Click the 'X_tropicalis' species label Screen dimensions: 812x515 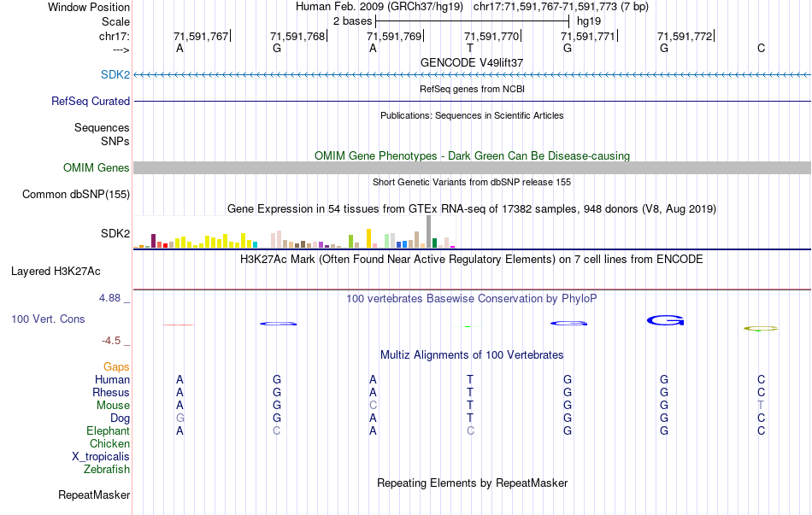pyautogui.click(x=101, y=457)
